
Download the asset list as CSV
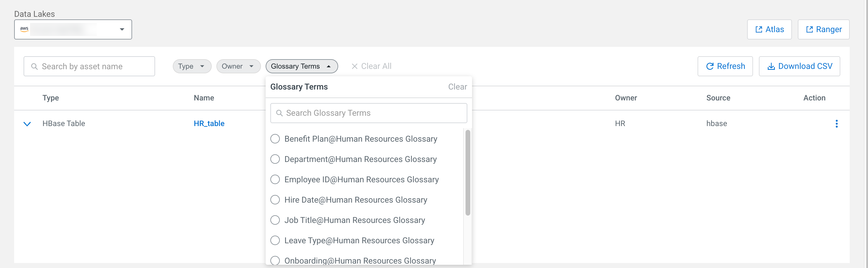[x=799, y=66]
